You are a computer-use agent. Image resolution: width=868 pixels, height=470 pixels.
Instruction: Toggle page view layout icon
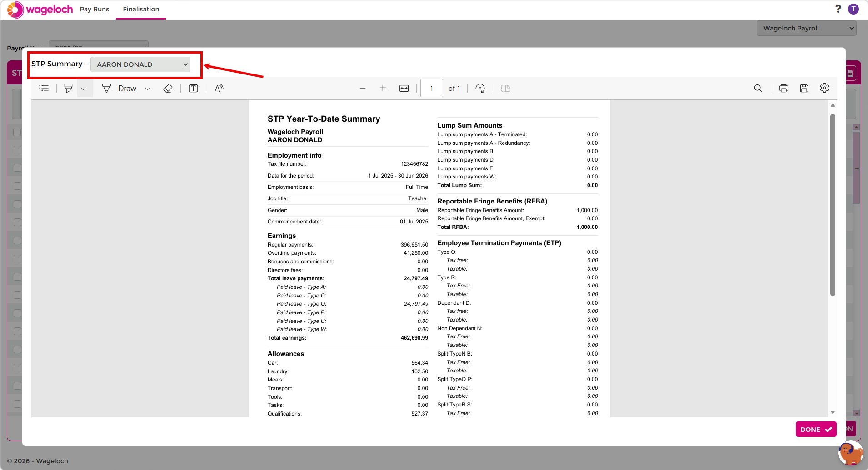pos(506,88)
